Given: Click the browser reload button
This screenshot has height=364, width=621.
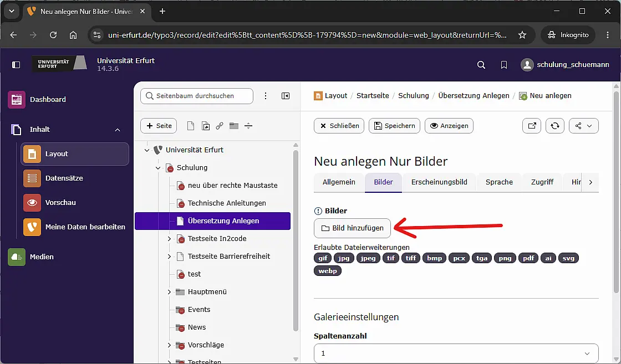Looking at the screenshot, I should click(53, 35).
